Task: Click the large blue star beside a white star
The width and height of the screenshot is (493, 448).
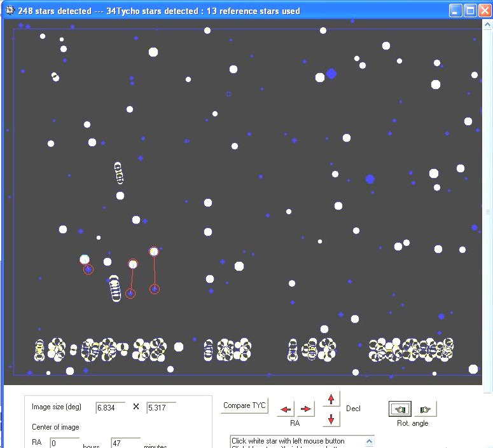Action: pyautogui.click(x=331, y=74)
